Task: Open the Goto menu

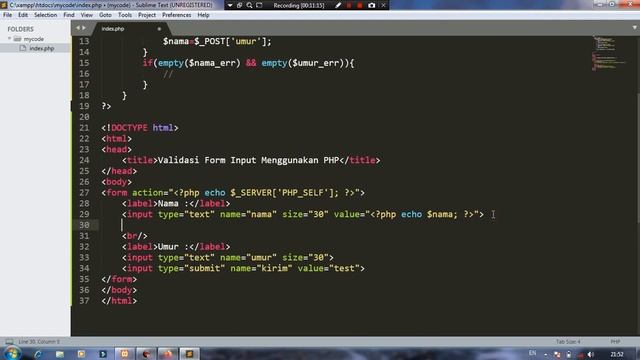Action: click(x=105, y=15)
